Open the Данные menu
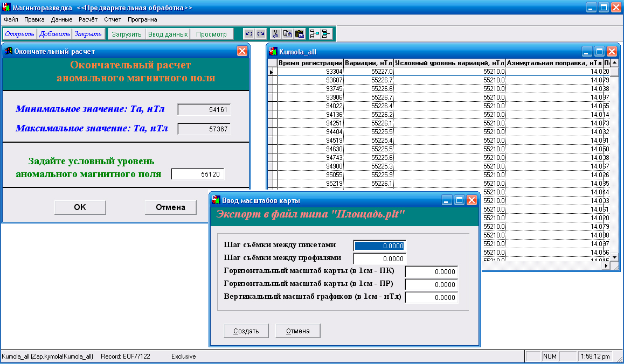624x364 pixels. point(61,19)
